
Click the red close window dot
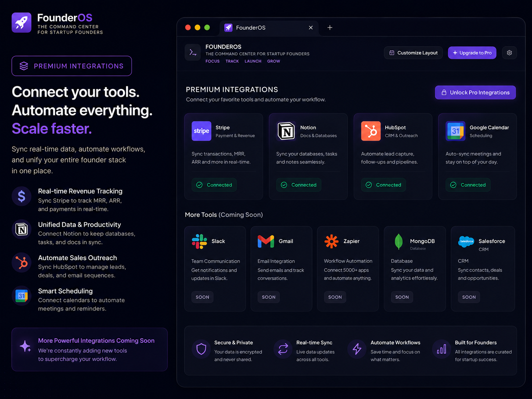click(188, 28)
